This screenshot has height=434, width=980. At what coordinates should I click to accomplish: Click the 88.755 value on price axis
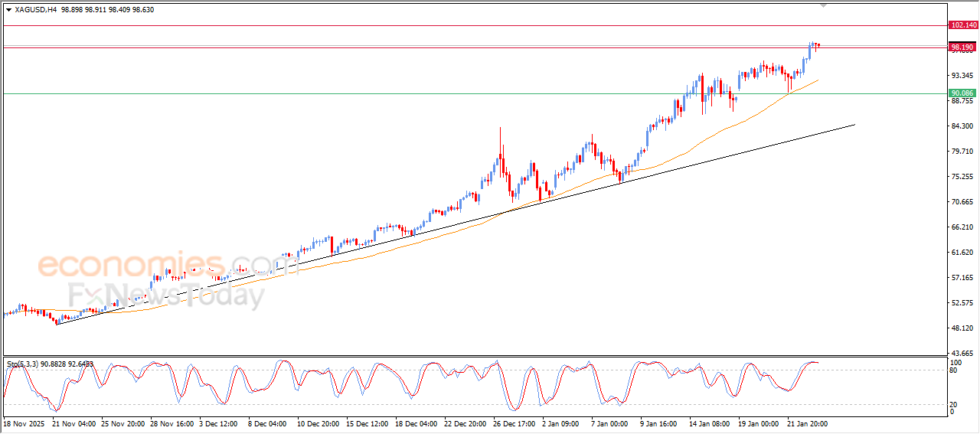pos(962,101)
